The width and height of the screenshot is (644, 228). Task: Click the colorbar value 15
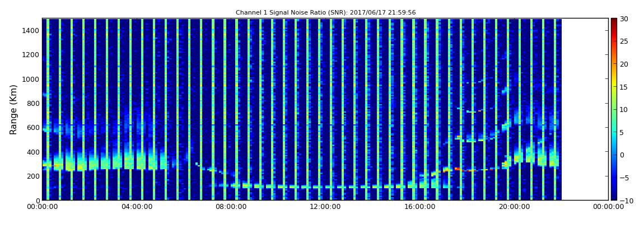click(624, 87)
